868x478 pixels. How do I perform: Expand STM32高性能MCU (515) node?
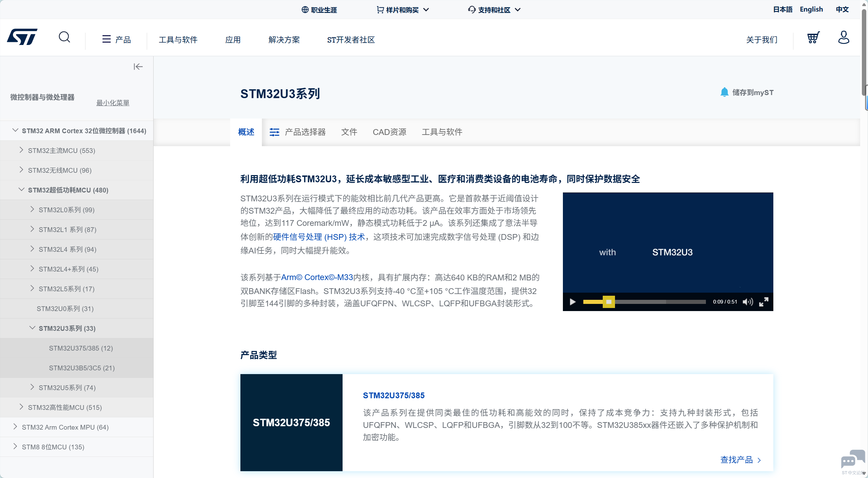pos(21,407)
